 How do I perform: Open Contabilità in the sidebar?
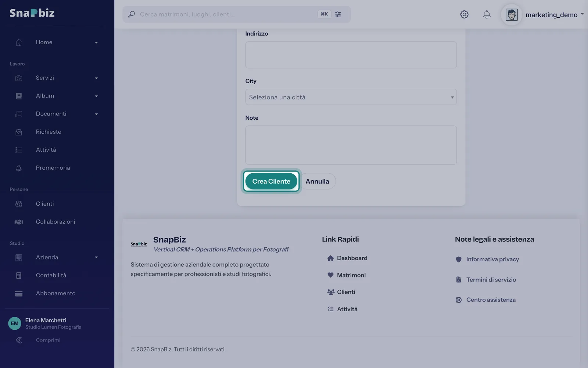51,275
